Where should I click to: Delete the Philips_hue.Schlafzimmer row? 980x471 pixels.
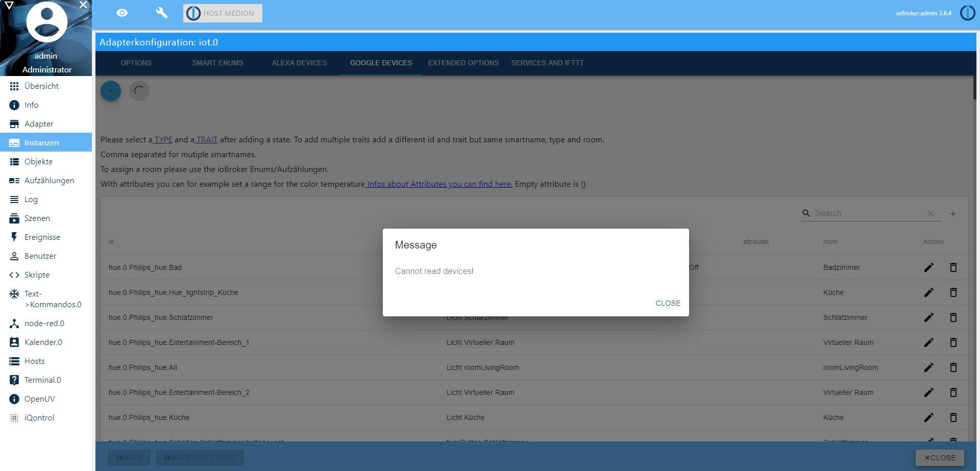[x=953, y=317]
